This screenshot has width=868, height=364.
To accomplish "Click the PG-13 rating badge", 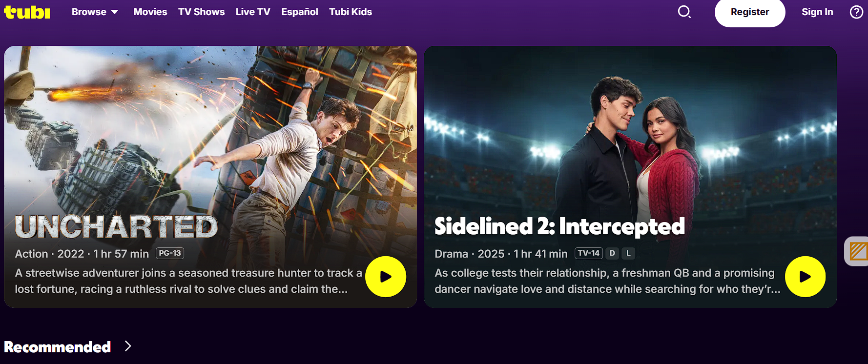I will pos(170,253).
